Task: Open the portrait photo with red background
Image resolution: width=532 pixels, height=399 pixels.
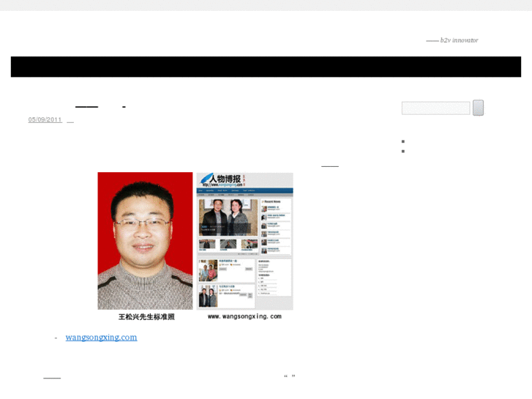Action: pyautogui.click(x=145, y=241)
